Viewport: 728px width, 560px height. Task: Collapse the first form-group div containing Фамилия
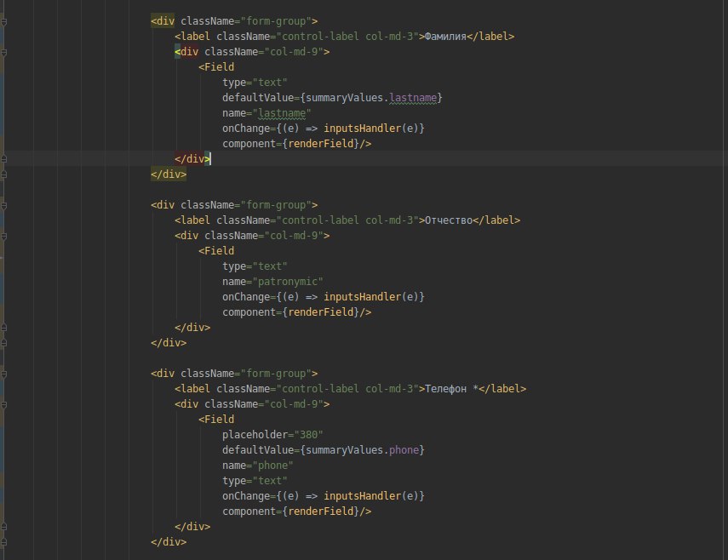3,22
